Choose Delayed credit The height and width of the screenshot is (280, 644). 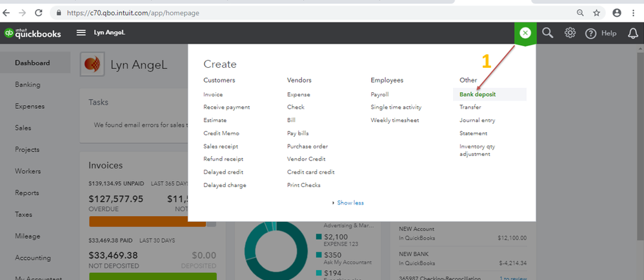pos(223,172)
